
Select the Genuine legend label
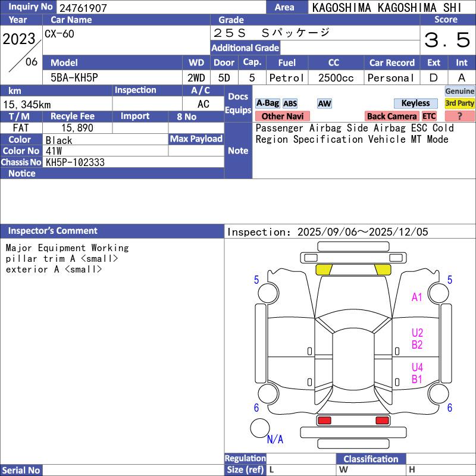coord(460,91)
